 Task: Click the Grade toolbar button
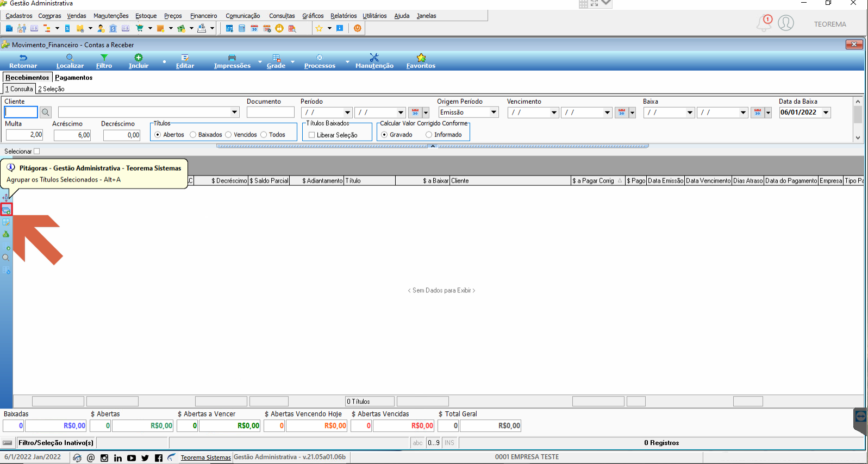(276, 61)
